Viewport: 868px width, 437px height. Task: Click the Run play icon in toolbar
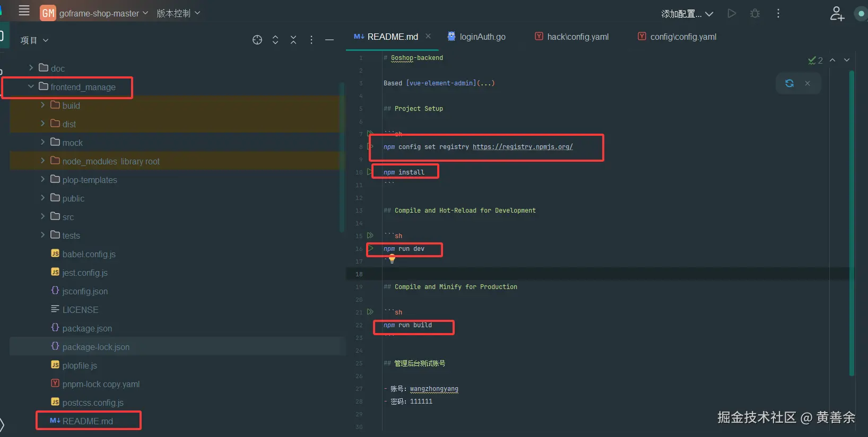coord(732,13)
